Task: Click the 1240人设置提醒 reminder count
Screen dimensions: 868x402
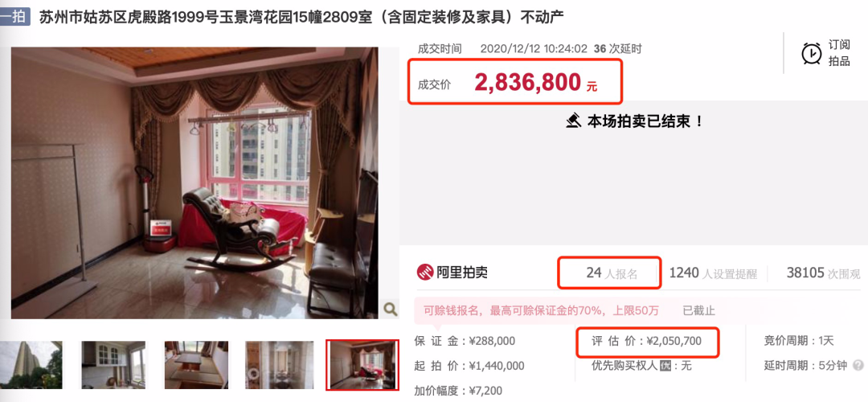Action: click(713, 273)
